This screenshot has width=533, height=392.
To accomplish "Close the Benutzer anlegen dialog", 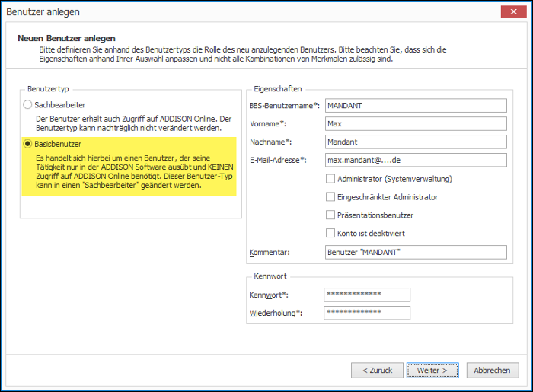I will (514, 11).
